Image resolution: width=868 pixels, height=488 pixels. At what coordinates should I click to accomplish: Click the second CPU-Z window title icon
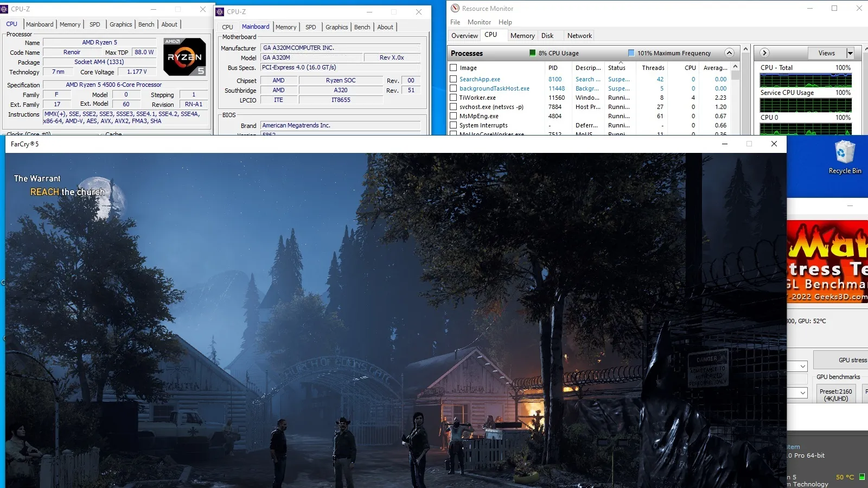220,11
